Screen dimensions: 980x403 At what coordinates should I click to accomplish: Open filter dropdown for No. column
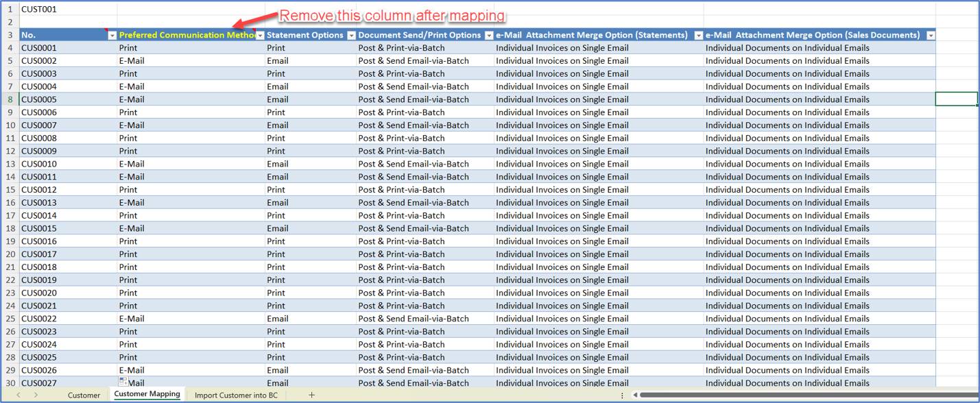click(112, 35)
